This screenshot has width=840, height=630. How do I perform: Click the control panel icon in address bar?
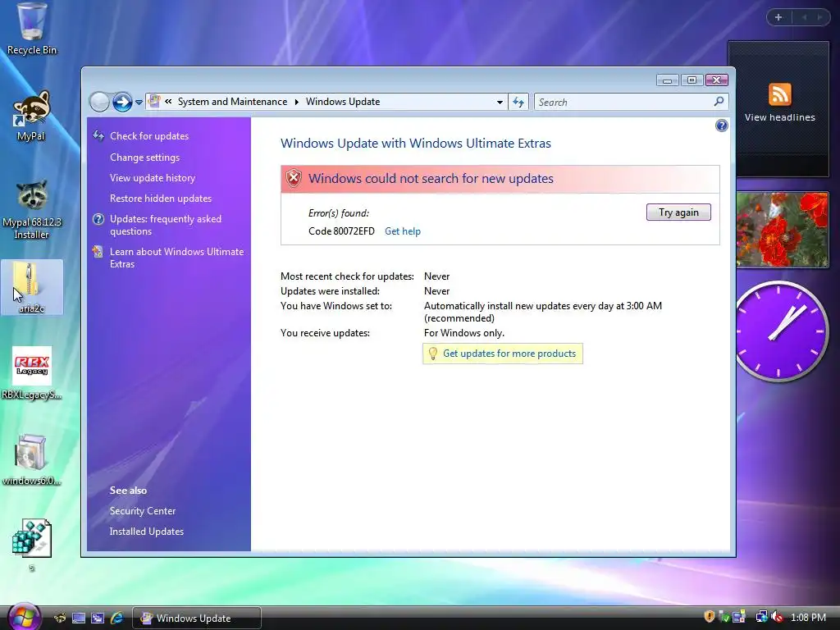(154, 101)
